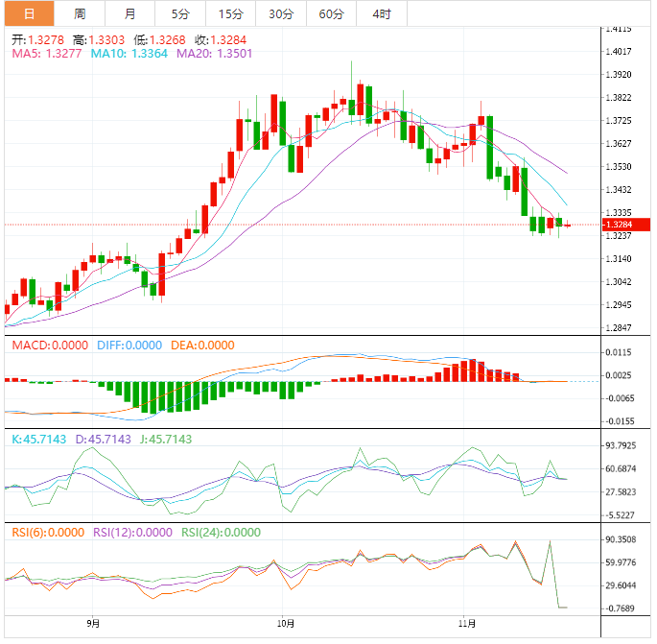Click the 90.3508 RSI axis label
The width and height of the screenshot is (657, 644).
(x=621, y=539)
